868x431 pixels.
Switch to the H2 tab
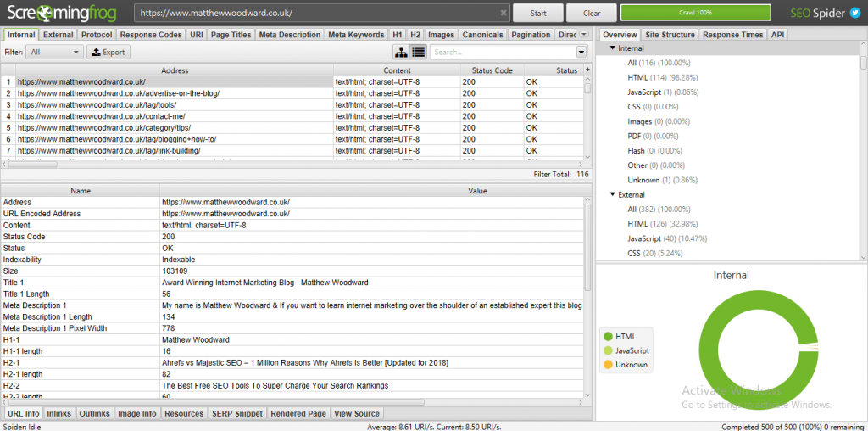point(415,34)
